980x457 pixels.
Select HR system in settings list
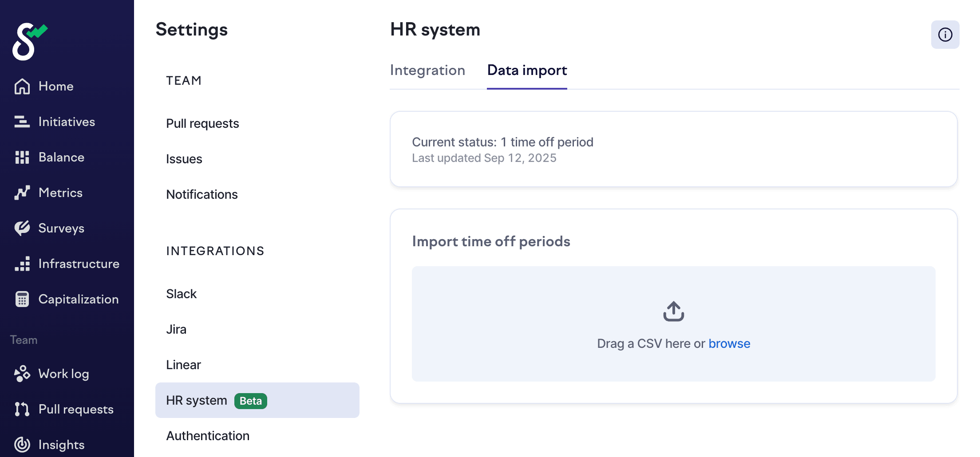click(257, 400)
